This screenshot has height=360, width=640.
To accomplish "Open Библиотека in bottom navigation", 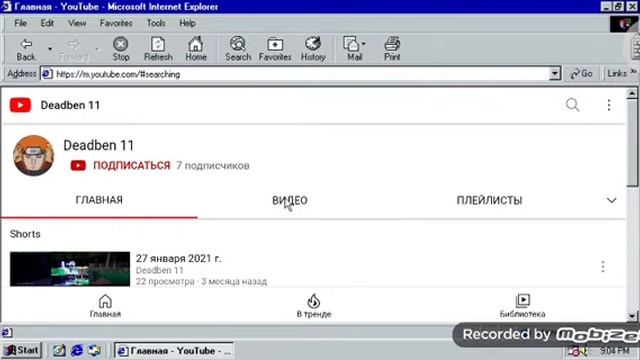I will pos(522,306).
